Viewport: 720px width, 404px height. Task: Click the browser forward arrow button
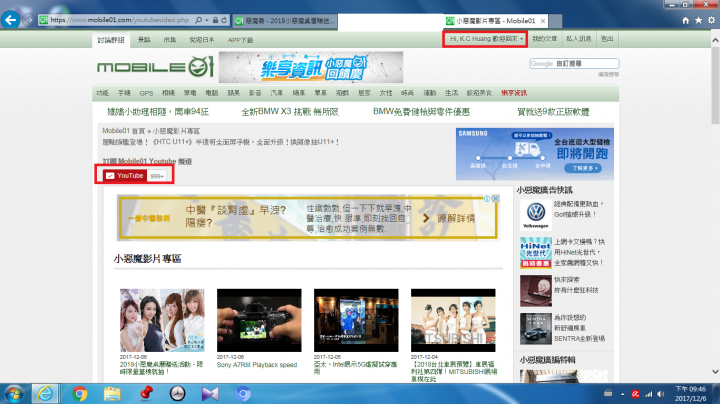click(x=28, y=20)
